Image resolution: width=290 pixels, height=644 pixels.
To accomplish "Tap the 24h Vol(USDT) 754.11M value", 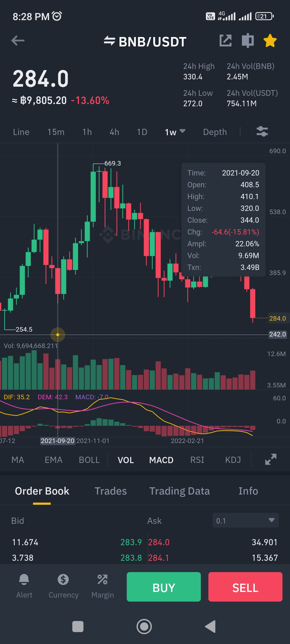I will point(242,104).
